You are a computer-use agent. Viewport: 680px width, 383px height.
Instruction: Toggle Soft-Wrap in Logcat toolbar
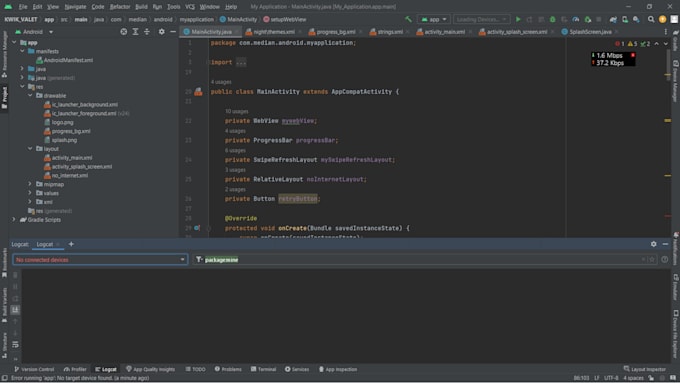tap(15, 344)
